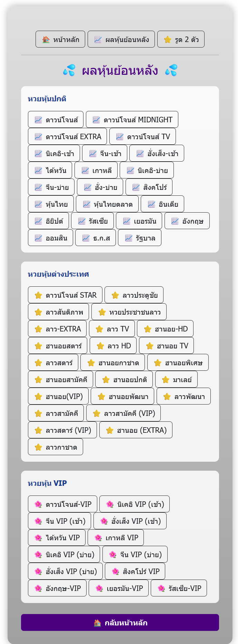
Task: Click the star icon beside ลาวกาชาด
Action: [38, 447]
